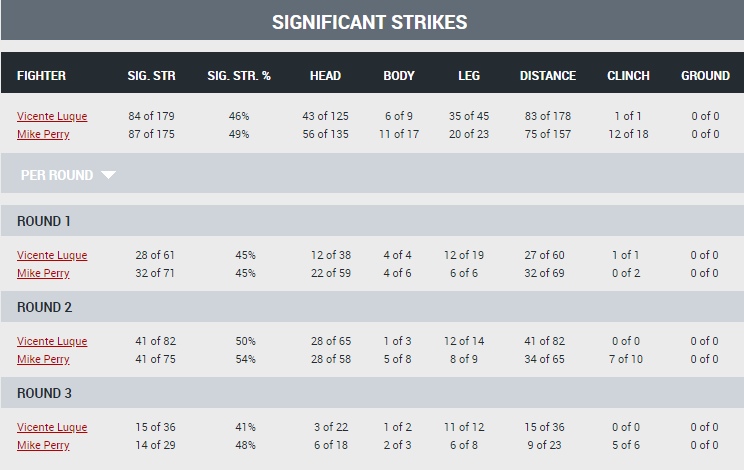Click the HEAD column header
Viewport: 744px width, 470px height.
(x=325, y=76)
